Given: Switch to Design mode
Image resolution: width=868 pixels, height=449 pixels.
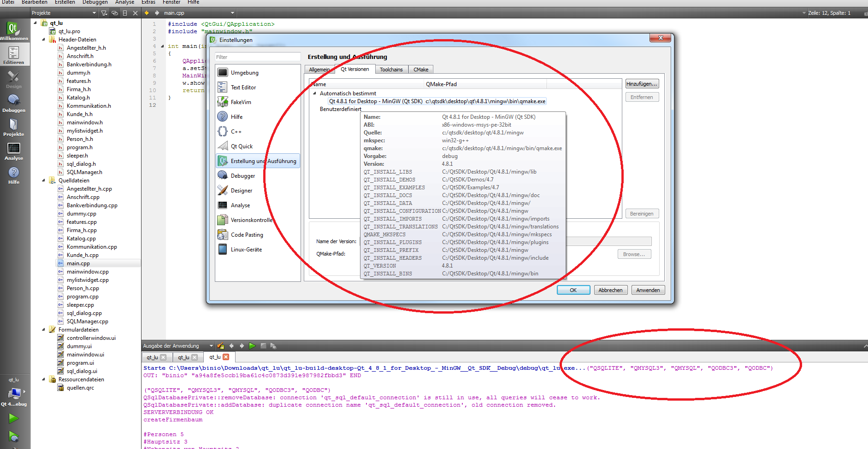Looking at the screenshot, I should pyautogui.click(x=14, y=79).
